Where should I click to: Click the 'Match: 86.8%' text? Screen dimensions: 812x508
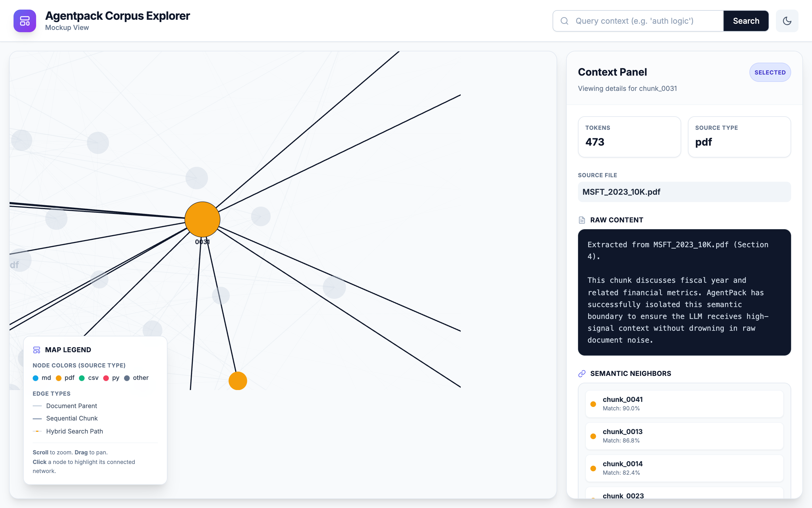click(x=621, y=441)
